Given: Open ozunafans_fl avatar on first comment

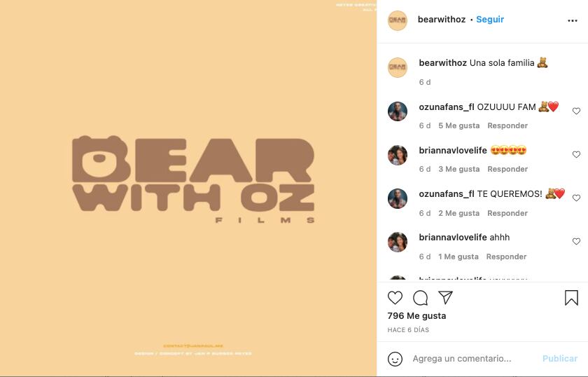Looking at the screenshot, I should tap(398, 111).
